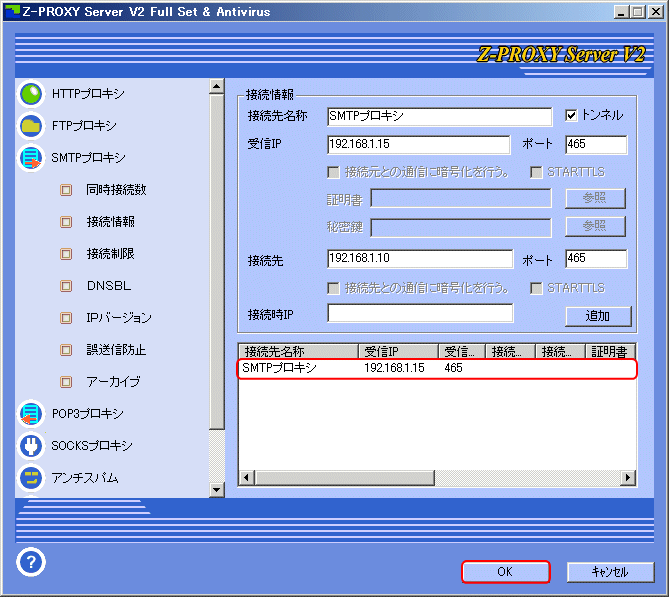Click the SMTPプロキシ icon in sidebar

31,158
